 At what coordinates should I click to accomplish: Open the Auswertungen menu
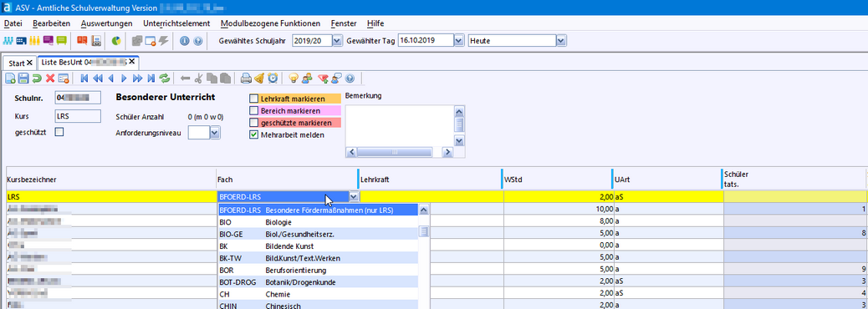(106, 23)
